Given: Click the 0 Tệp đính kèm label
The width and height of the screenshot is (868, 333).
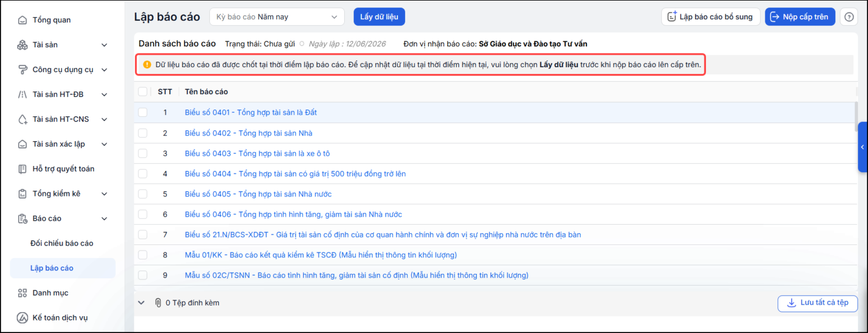Looking at the screenshot, I should pos(192,303).
